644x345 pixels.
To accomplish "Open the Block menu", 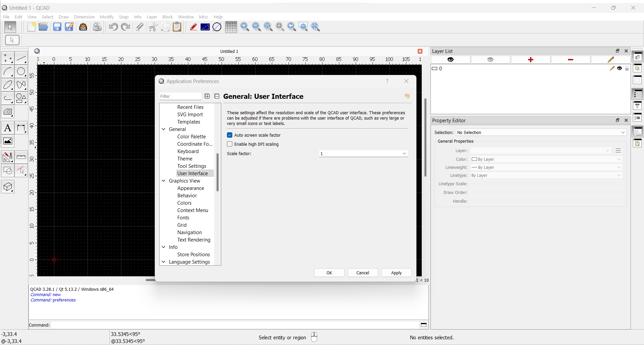I will coord(168,17).
